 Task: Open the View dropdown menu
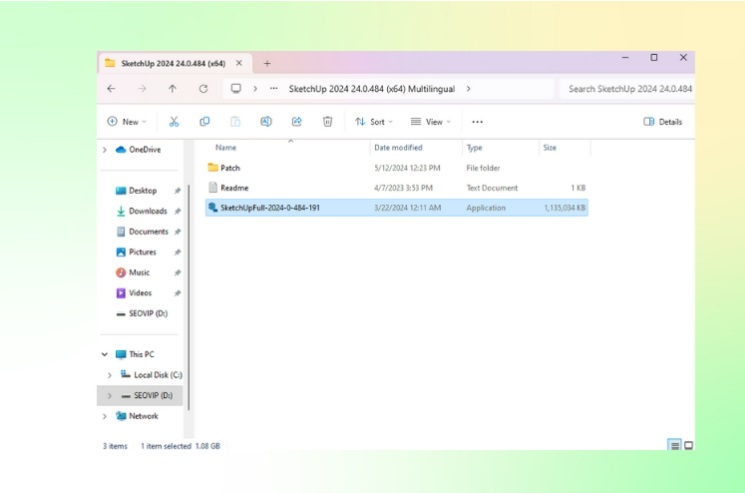pos(431,122)
